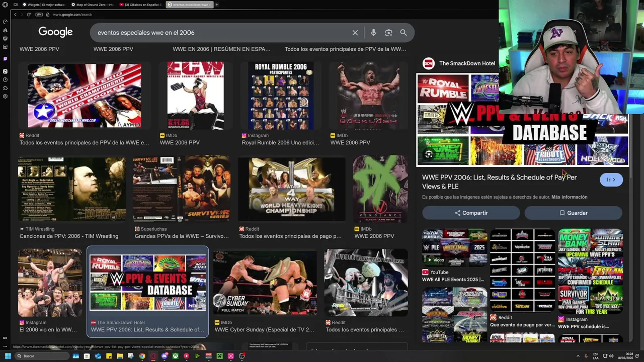Click the Compartir share button

pyautogui.click(x=471, y=213)
